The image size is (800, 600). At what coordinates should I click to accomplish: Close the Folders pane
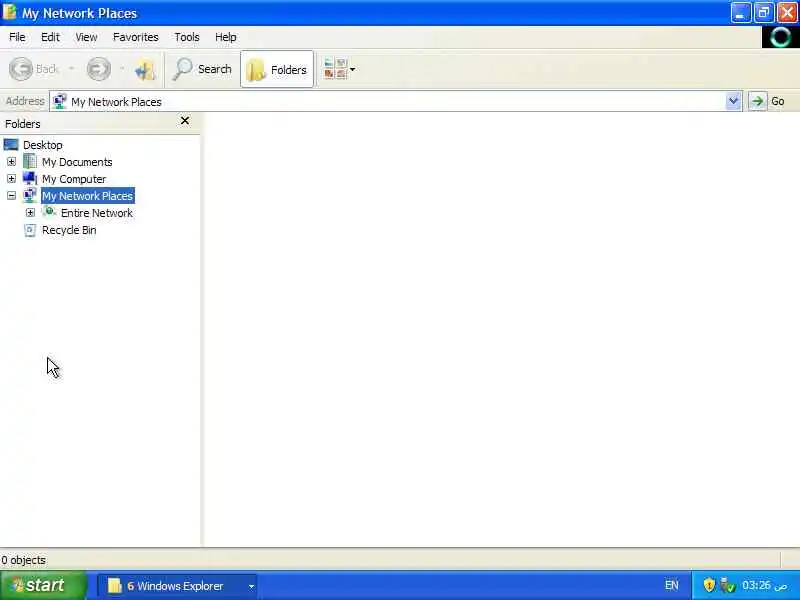[x=185, y=120]
